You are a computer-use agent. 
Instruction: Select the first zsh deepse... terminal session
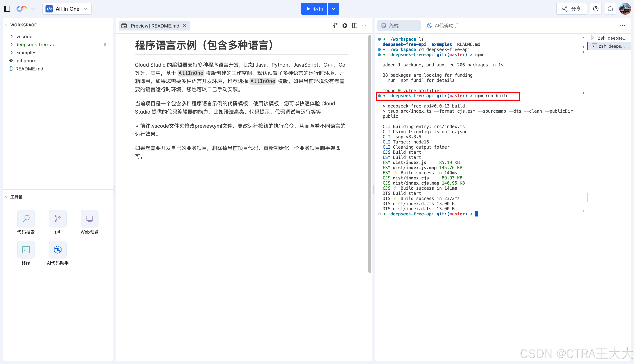point(609,38)
